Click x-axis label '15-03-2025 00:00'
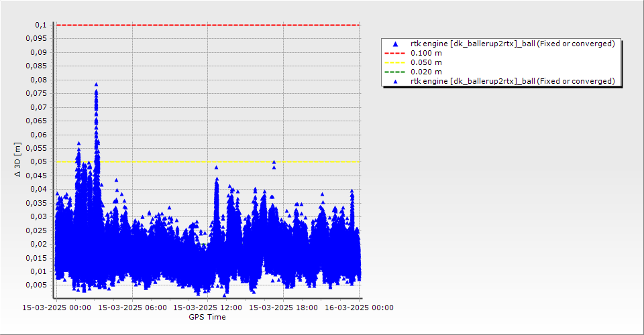Screen dimensions: 644x335 56,308
